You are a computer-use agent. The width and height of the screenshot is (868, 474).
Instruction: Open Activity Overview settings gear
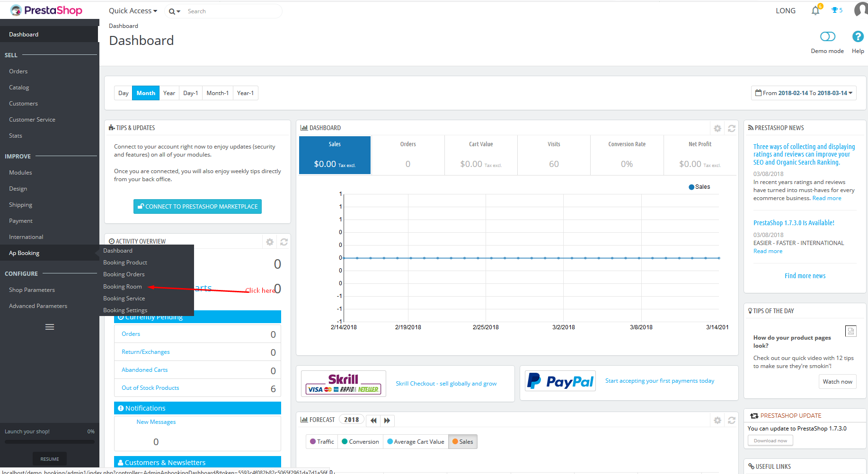(270, 242)
